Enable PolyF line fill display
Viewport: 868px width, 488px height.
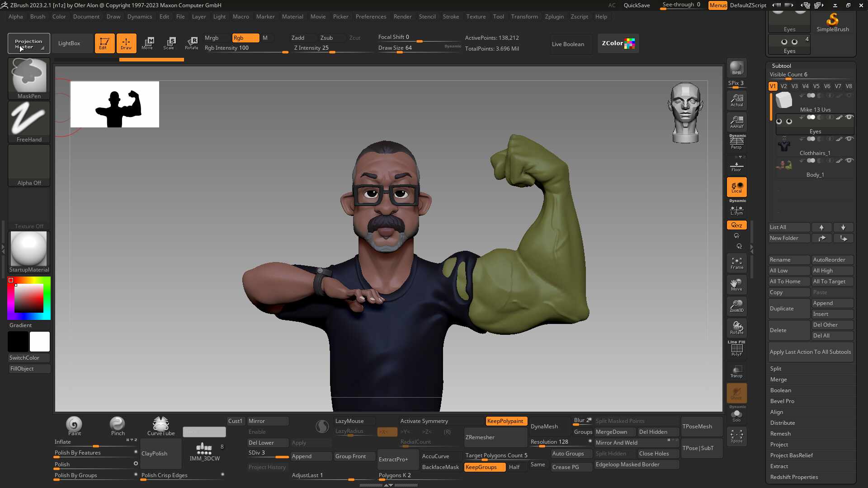click(736, 349)
